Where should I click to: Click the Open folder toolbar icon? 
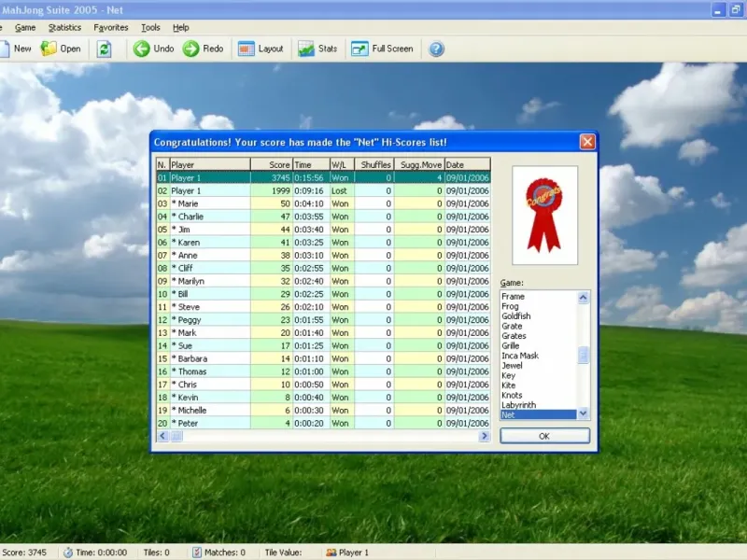coord(49,49)
